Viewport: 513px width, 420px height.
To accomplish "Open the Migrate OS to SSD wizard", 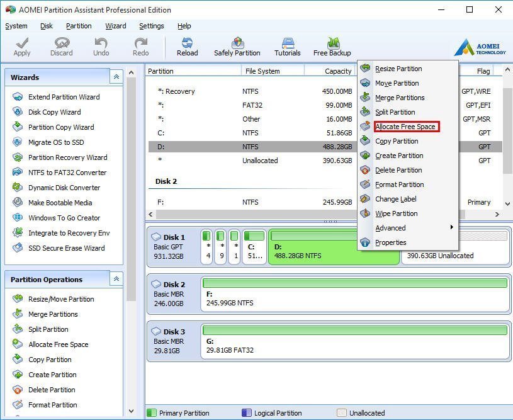I will tap(55, 142).
